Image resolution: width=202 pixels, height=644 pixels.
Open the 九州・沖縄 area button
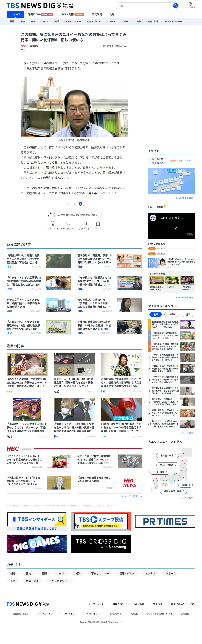tap(160, 472)
